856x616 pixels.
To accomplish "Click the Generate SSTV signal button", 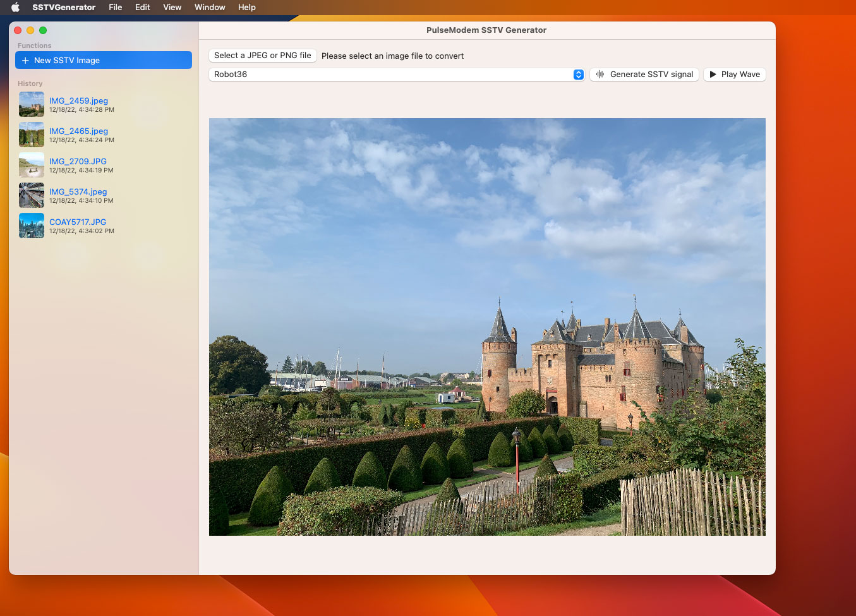I will 644,74.
